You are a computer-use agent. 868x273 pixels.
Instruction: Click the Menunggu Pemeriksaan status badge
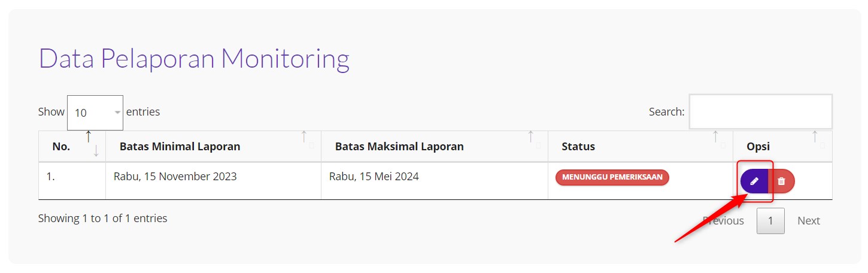(612, 177)
